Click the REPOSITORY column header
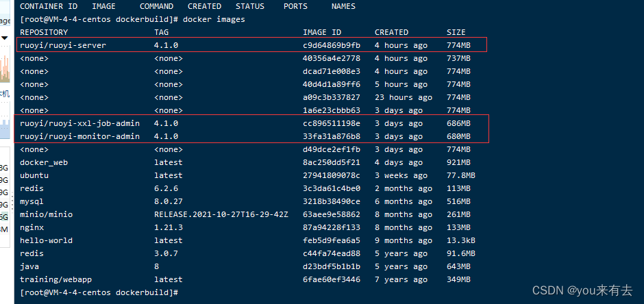 pyautogui.click(x=44, y=32)
